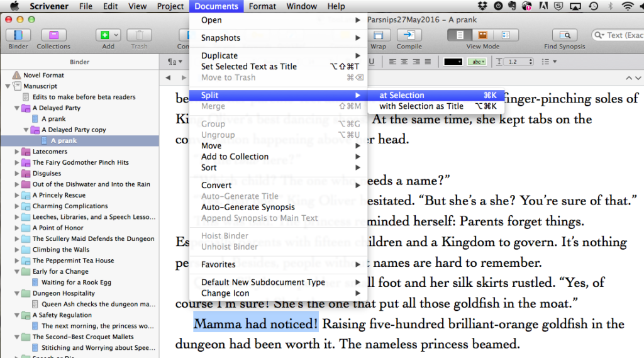Image resolution: width=644 pixels, height=358 pixels.
Task: Select Queen Ash checks the dungeon document
Action: coord(98,304)
